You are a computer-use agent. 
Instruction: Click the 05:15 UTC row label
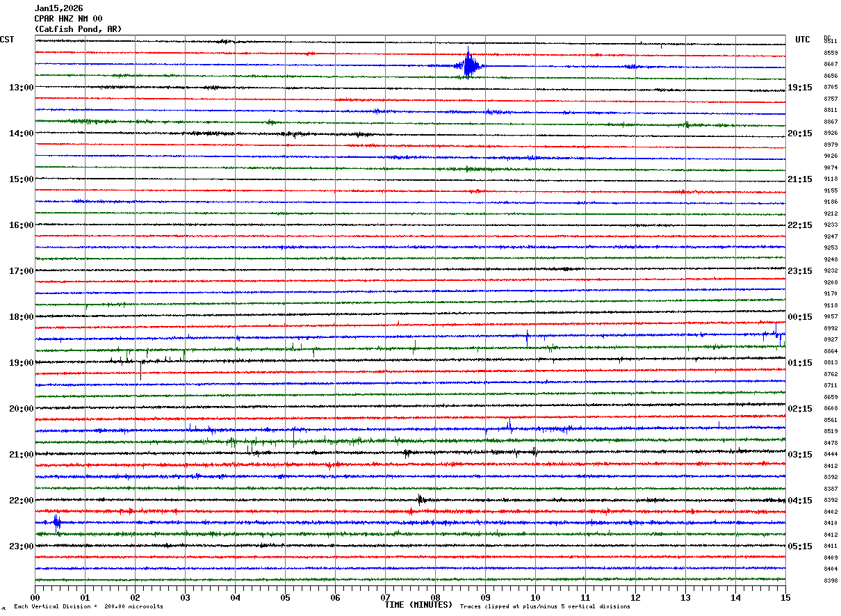[800, 546]
